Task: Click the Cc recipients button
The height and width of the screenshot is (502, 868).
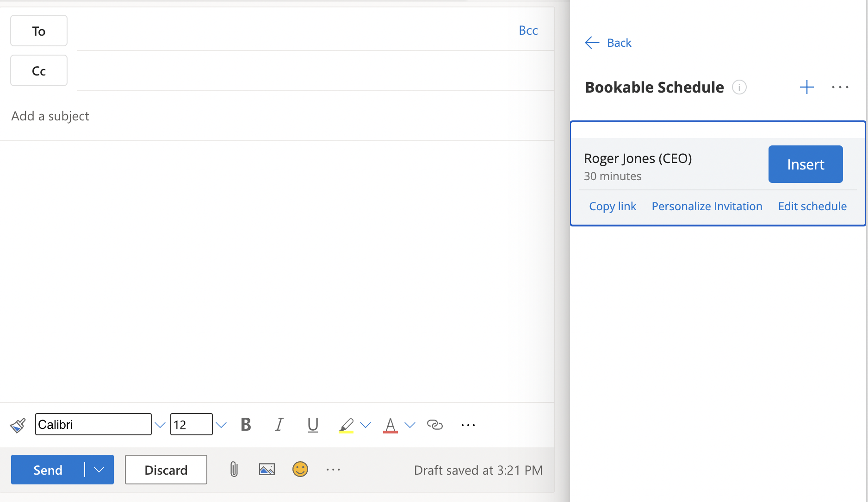Action: (x=39, y=71)
